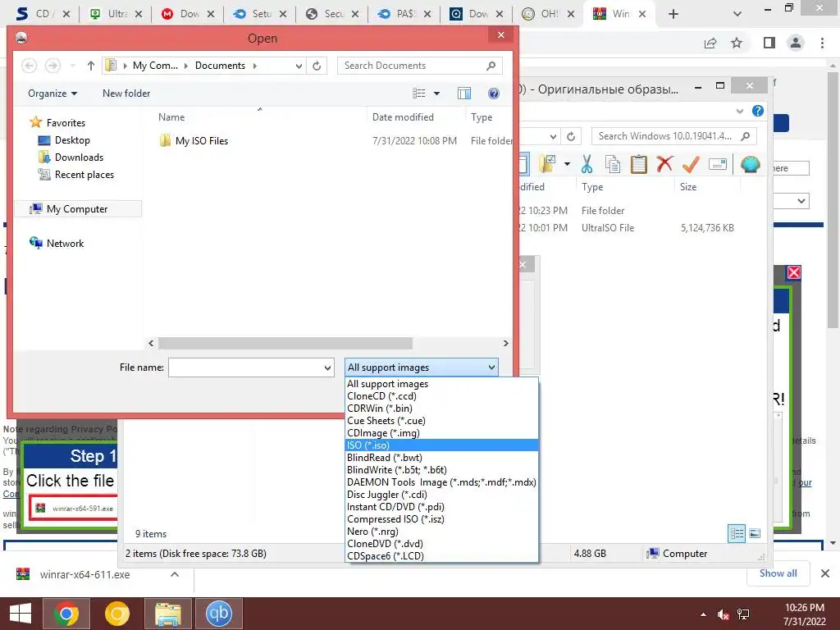840x630 pixels.
Task: Sort Explorer window by Size column
Action: [x=688, y=187]
